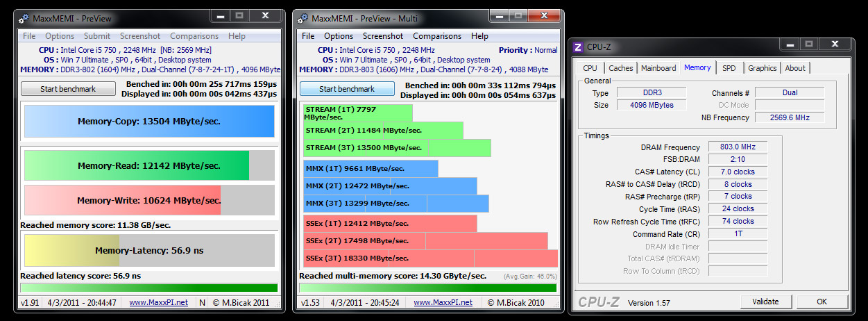Viewport: 868px width, 321px height.
Task: Click the STREAM (2T) 11484 result bar
Action: pos(383,131)
